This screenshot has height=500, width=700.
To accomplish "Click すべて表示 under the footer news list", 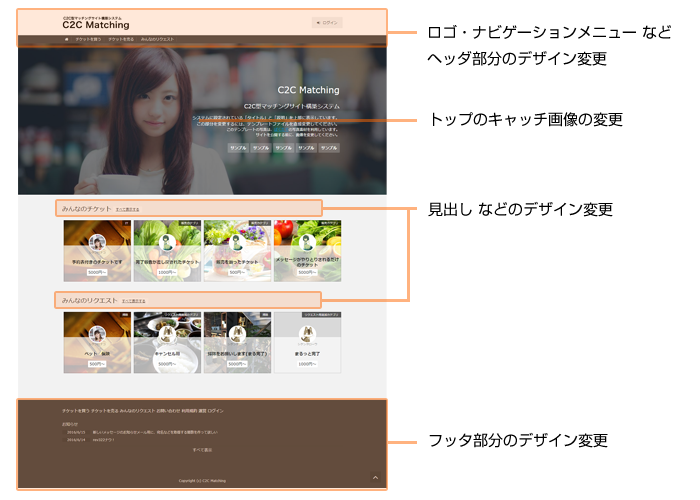I will (x=202, y=450).
